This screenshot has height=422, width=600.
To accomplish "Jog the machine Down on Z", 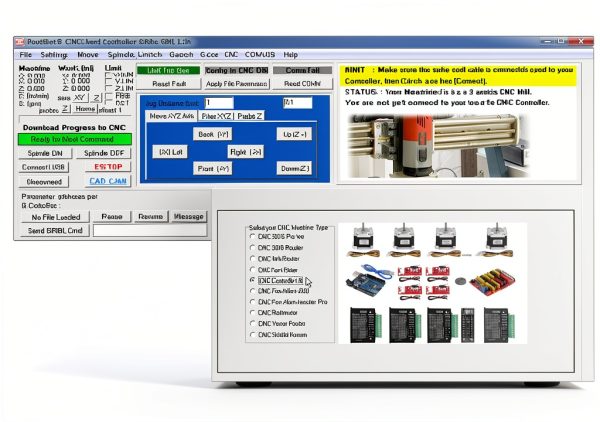I will [x=294, y=168].
